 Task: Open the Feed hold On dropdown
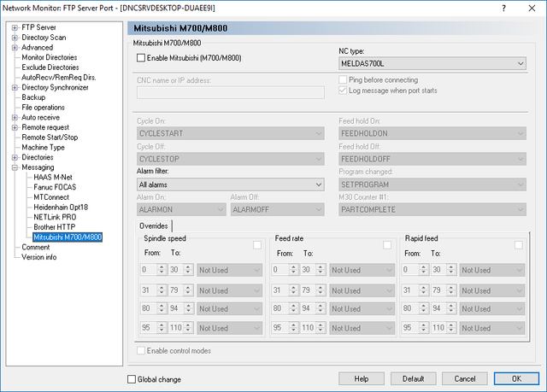[x=432, y=133]
